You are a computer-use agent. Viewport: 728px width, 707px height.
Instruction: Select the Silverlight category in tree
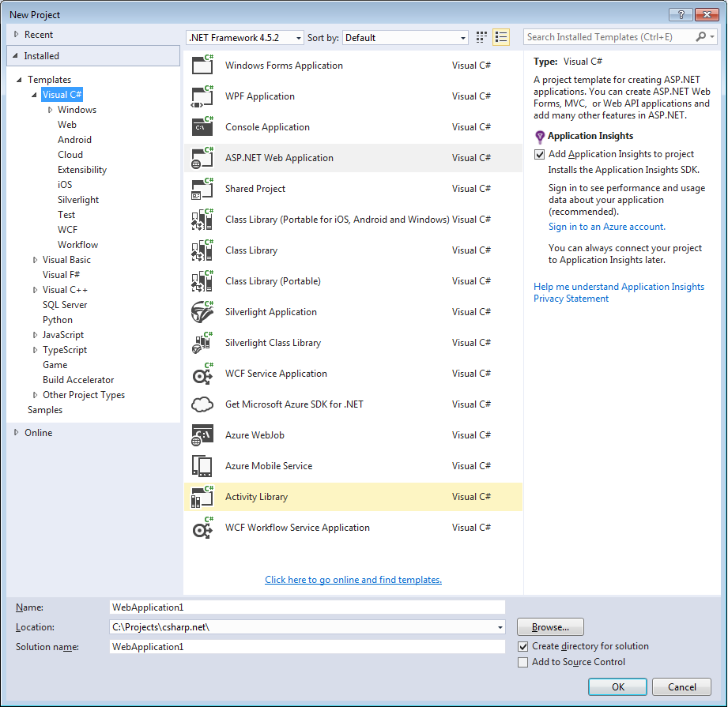(x=78, y=200)
